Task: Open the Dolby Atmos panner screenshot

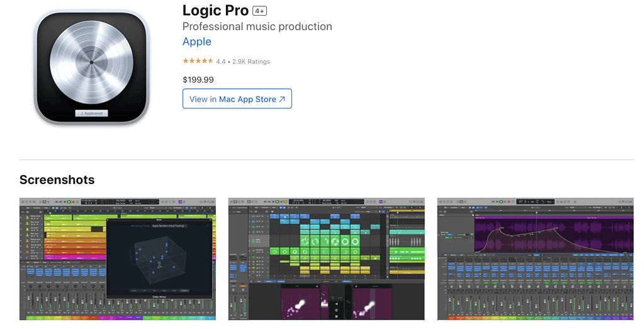Action: click(118, 258)
